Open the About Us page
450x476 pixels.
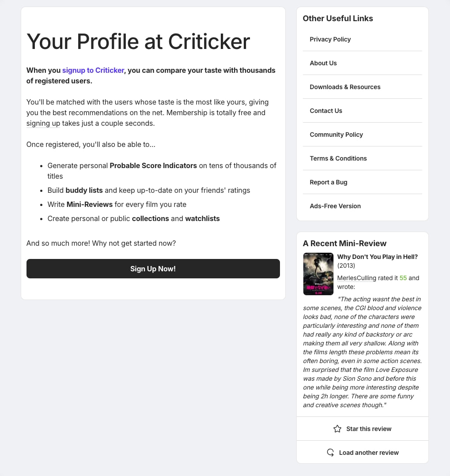coord(323,63)
